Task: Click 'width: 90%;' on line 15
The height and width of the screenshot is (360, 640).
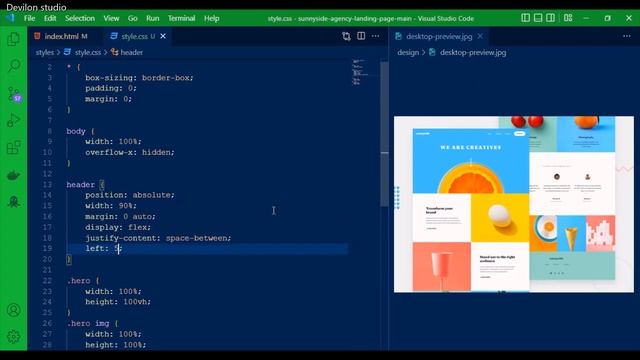Action: tap(111, 206)
